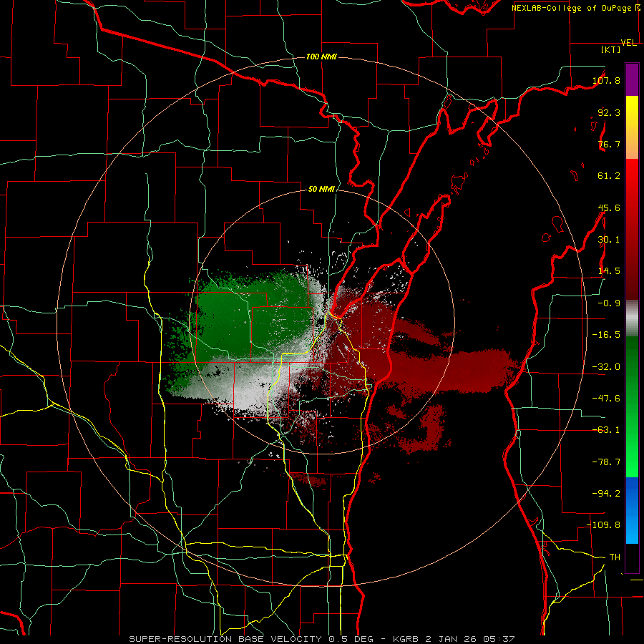Click the -78.7 value on velocity scale
The width and height of the screenshot is (644, 644).
pyautogui.click(x=606, y=462)
